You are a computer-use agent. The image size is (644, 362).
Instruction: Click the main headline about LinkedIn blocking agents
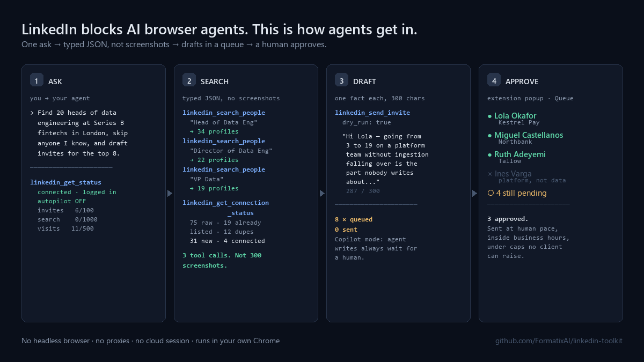tap(219, 29)
